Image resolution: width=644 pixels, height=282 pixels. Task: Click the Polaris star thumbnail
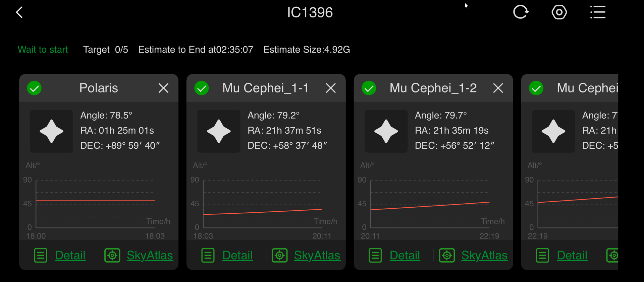tap(51, 131)
